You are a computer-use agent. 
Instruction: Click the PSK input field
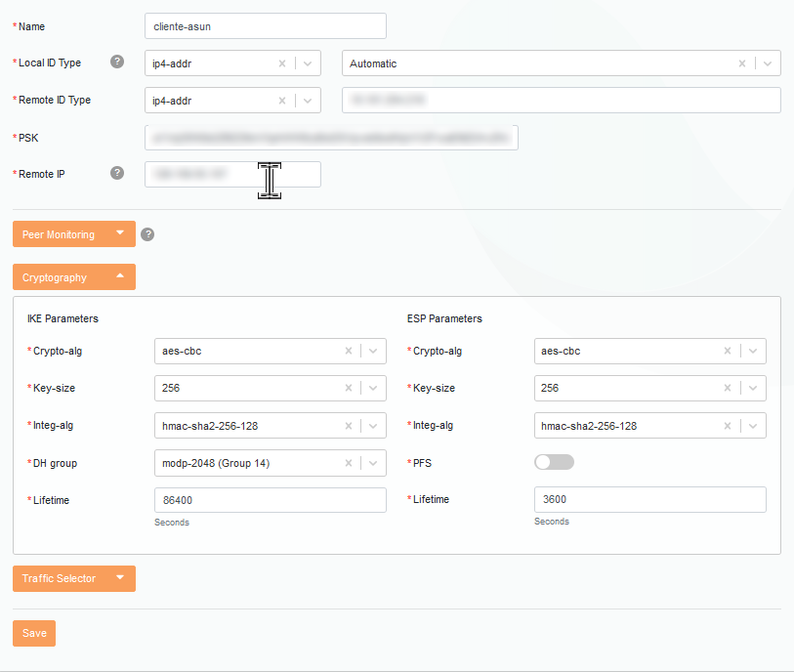(331, 138)
